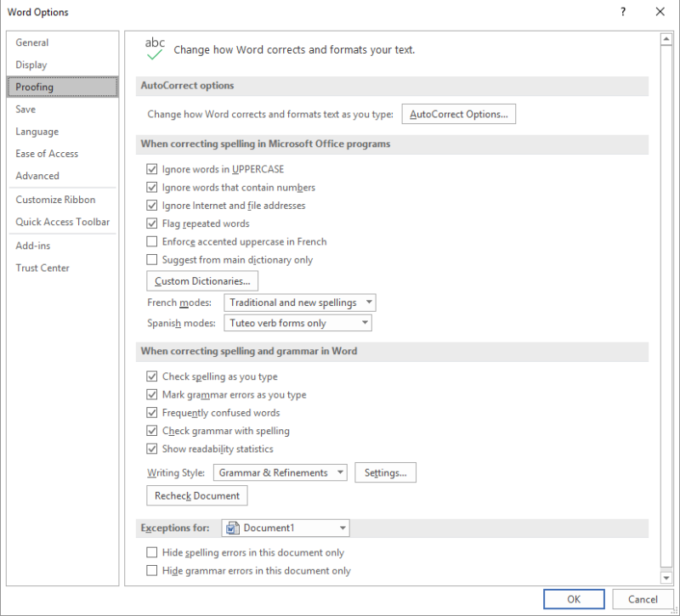The height and width of the screenshot is (616, 680).
Task: Open the Writing Style dropdown
Action: point(280,472)
